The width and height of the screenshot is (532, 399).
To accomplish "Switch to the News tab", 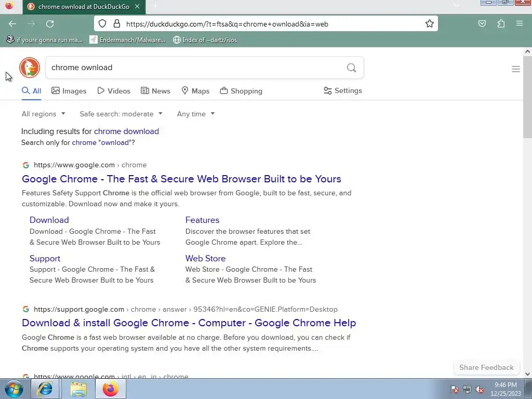I will pyautogui.click(x=155, y=91).
